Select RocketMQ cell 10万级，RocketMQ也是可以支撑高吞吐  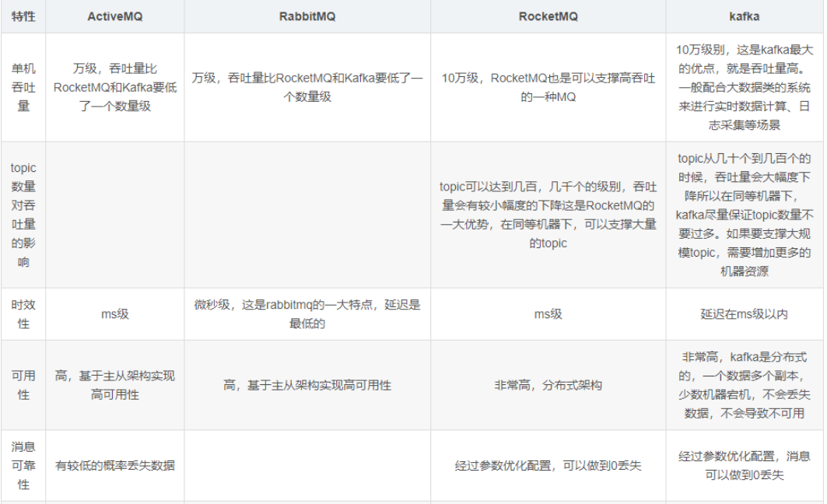pyautogui.click(x=548, y=87)
